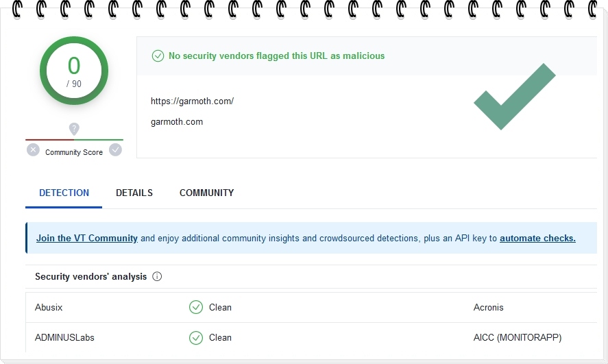Click the 0 / 90 detection score circle
608x364 pixels.
tap(74, 71)
